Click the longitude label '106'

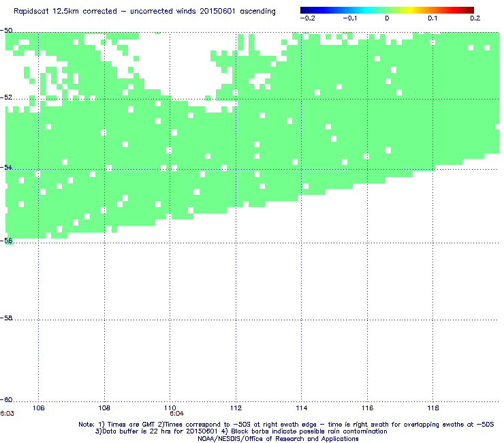[x=39, y=408]
